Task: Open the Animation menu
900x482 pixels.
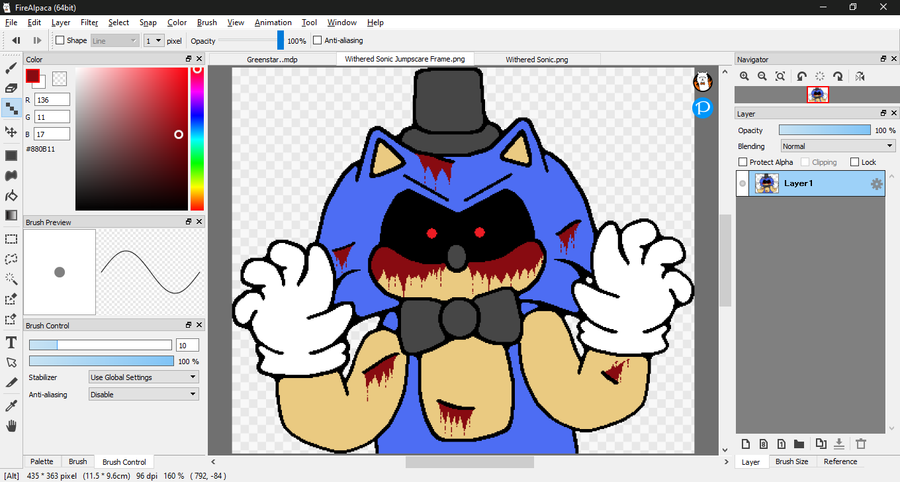Action: pyautogui.click(x=273, y=22)
